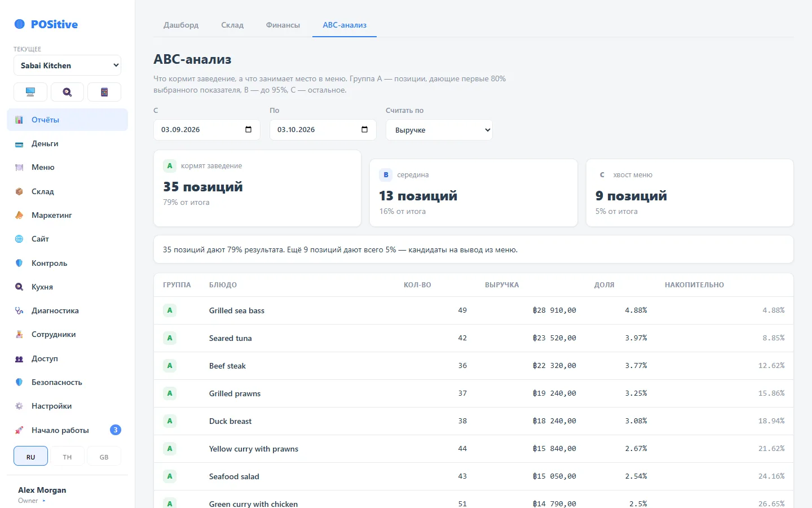Navigate to Маркетинг section
This screenshot has height=508, width=812.
pos(67,215)
